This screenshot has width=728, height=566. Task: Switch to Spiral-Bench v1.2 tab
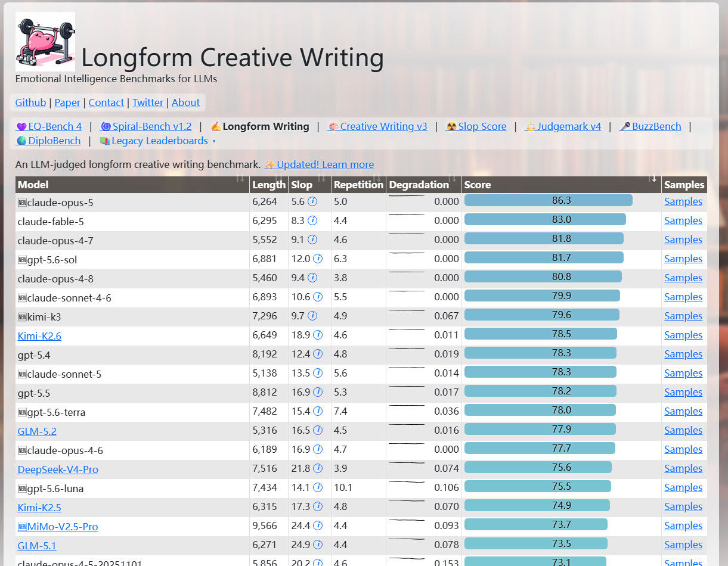pyautogui.click(x=146, y=126)
